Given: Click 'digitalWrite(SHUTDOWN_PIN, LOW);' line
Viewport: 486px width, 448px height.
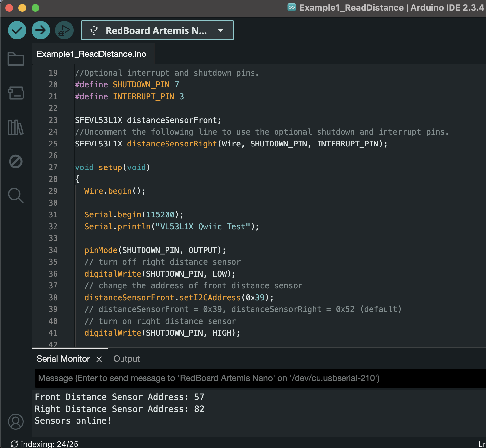Looking at the screenshot, I should click(x=160, y=274).
